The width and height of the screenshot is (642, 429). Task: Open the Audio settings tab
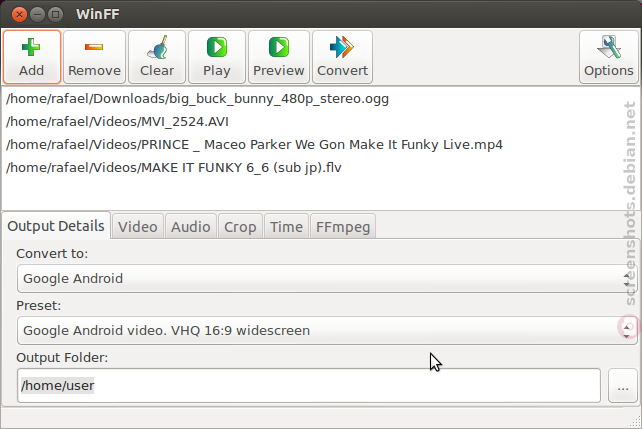pos(191,226)
